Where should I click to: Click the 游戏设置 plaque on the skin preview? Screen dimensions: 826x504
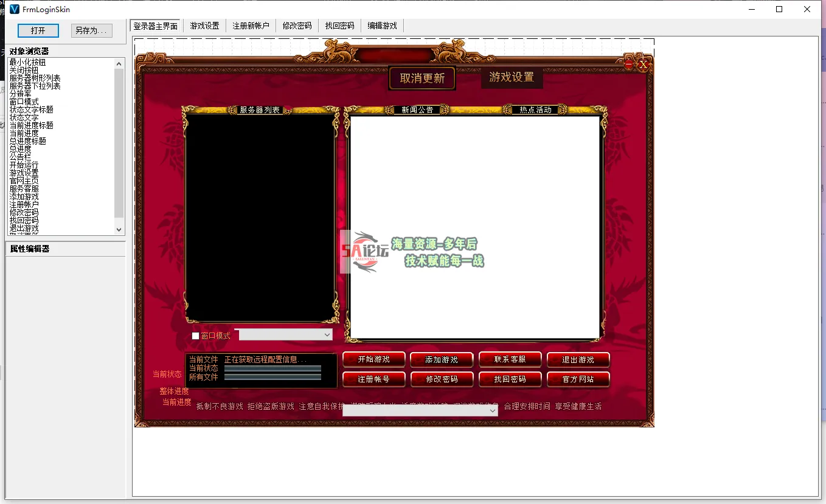(x=512, y=78)
